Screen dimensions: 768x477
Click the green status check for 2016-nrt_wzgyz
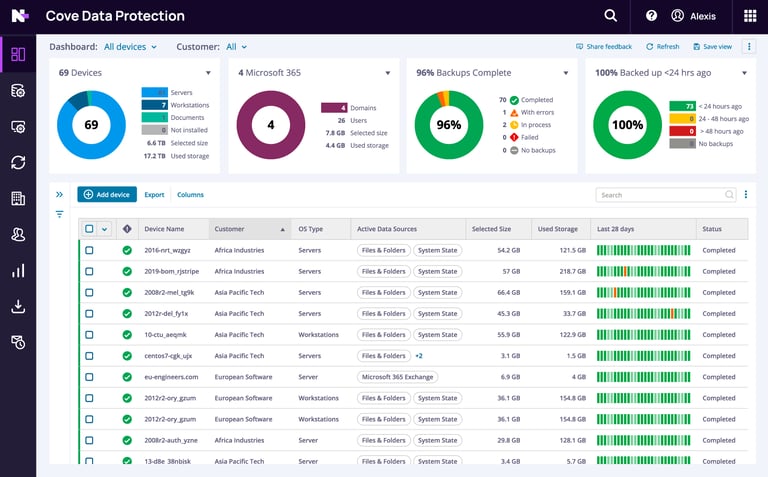(127, 250)
